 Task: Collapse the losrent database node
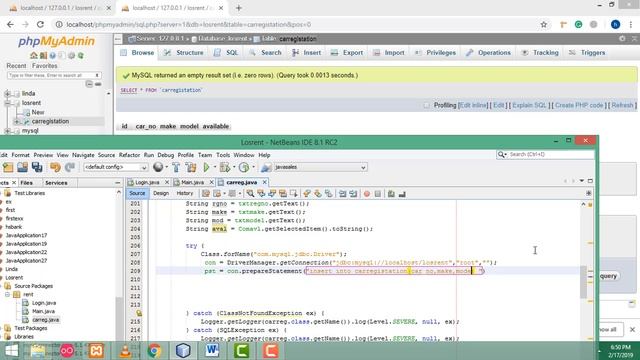[x=7, y=103]
